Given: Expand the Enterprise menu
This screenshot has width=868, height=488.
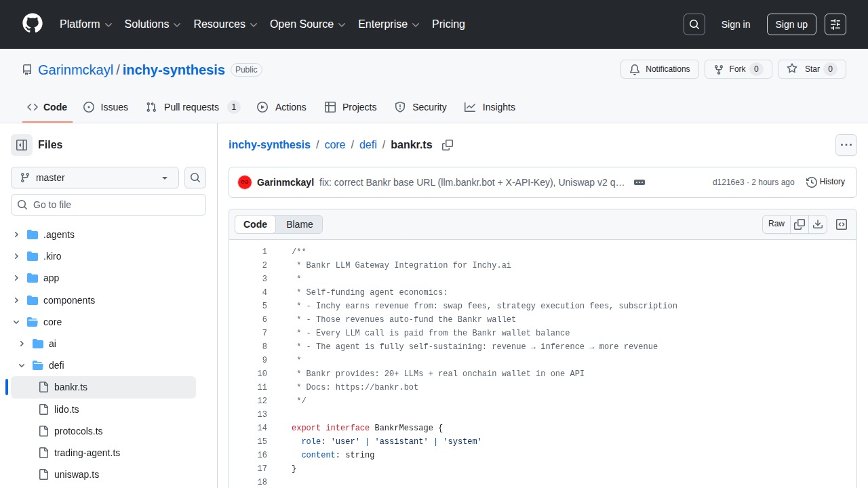Looking at the screenshot, I should point(389,24).
